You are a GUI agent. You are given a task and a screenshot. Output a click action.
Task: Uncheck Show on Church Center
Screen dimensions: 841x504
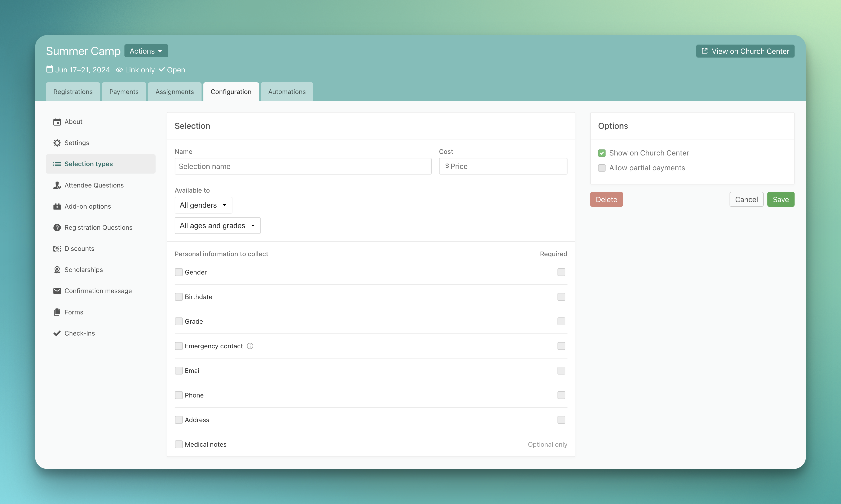click(x=602, y=153)
